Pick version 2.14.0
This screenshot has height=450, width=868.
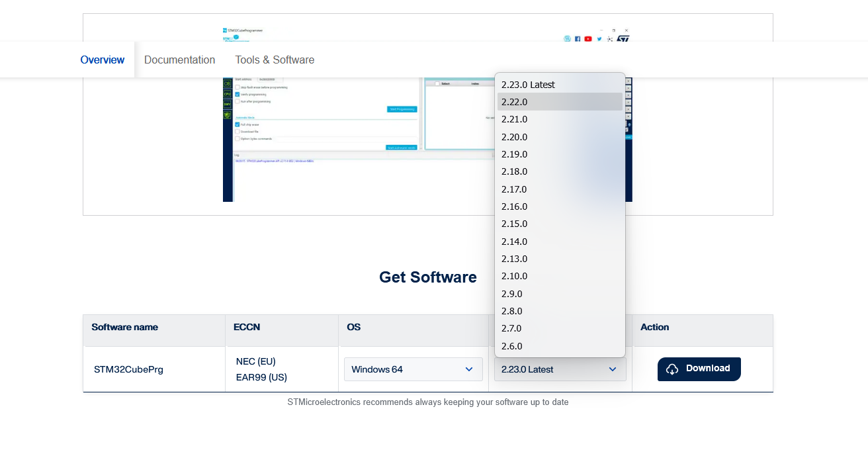pyautogui.click(x=560, y=242)
